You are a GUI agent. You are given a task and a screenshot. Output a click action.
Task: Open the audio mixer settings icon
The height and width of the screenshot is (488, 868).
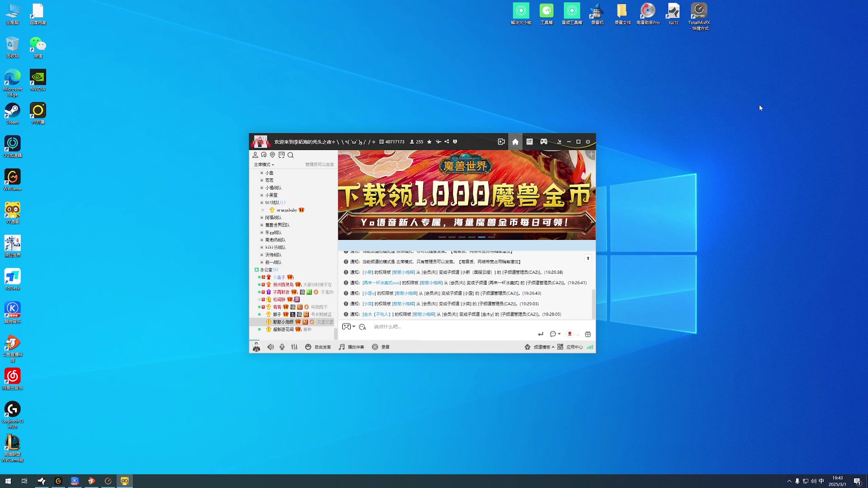pyautogui.click(x=294, y=347)
